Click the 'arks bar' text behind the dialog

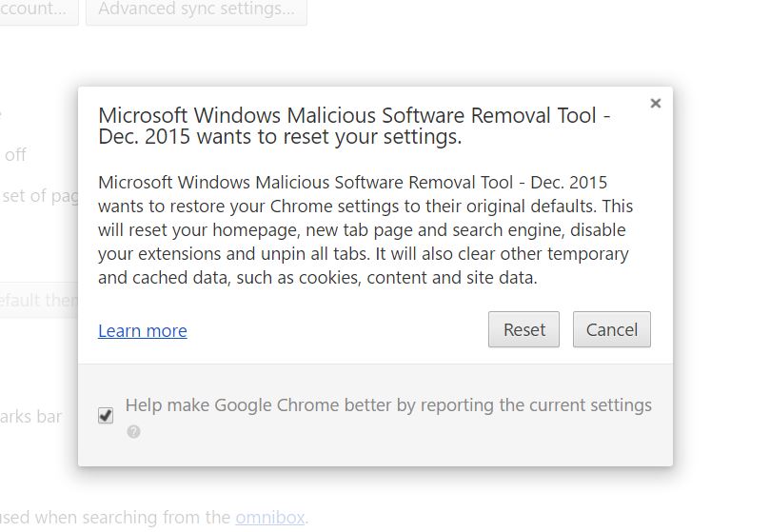tap(31, 417)
